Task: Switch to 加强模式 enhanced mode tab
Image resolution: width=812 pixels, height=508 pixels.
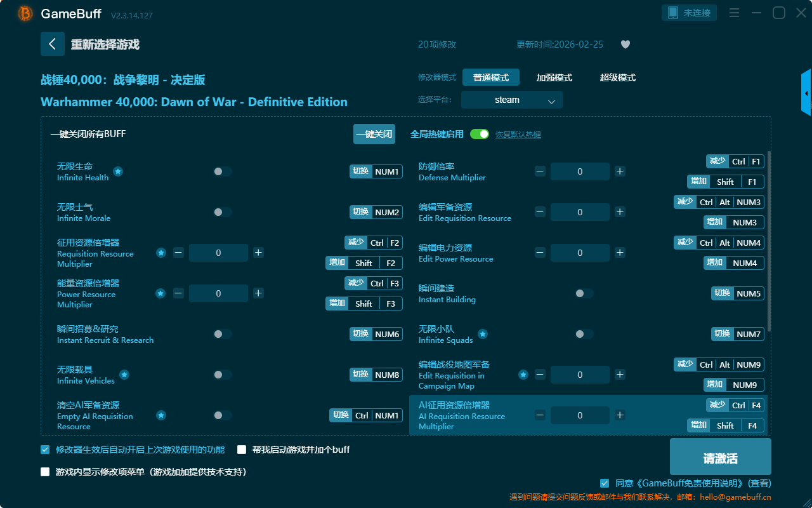Action: [554, 77]
